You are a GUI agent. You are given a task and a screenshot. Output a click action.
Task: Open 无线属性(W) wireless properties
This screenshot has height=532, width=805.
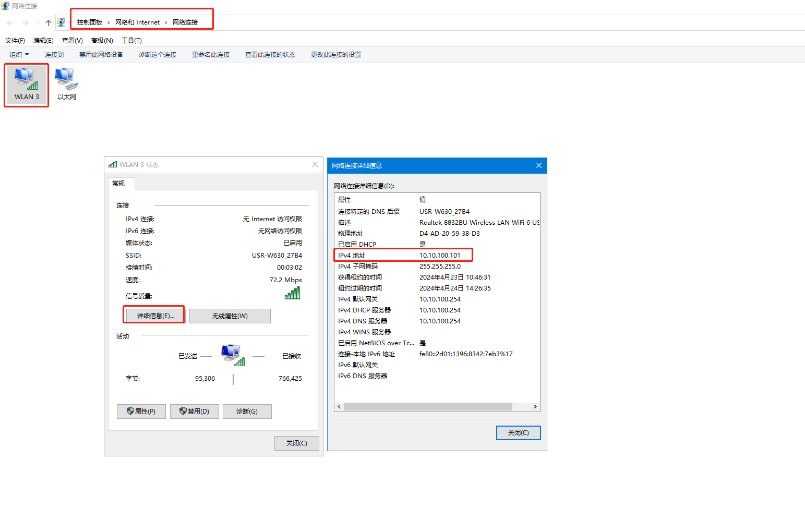click(230, 316)
